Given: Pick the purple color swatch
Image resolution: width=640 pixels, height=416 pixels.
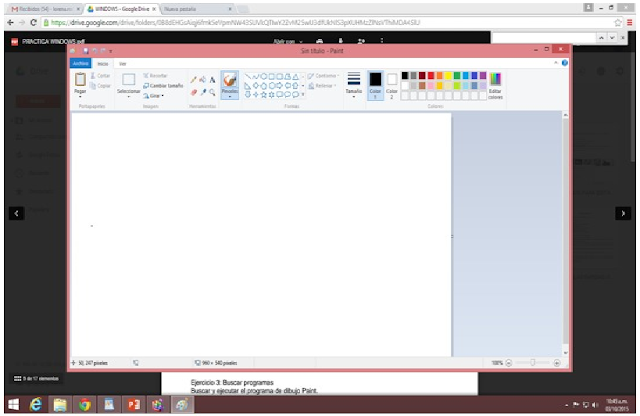Looking at the screenshot, I should 483,76.
